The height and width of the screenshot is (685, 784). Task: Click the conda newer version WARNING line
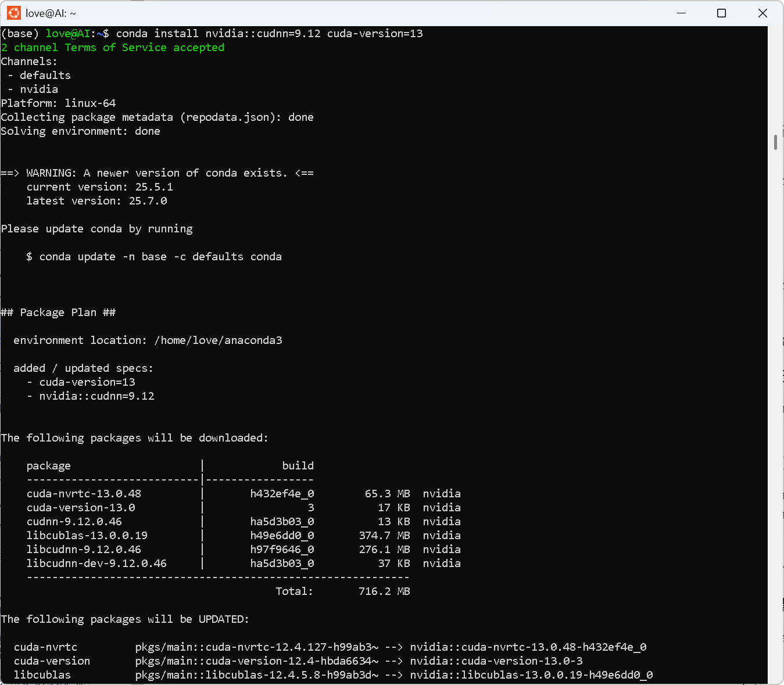tap(157, 173)
